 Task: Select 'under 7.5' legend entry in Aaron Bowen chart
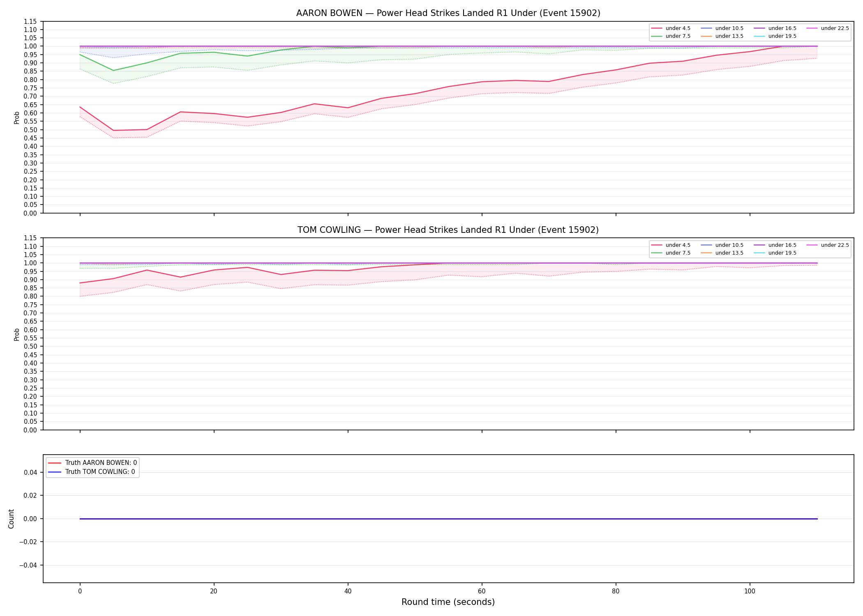click(671, 36)
